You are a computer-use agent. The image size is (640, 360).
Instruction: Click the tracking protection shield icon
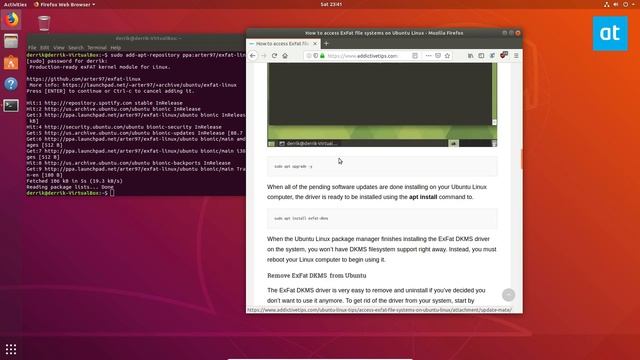[316, 56]
